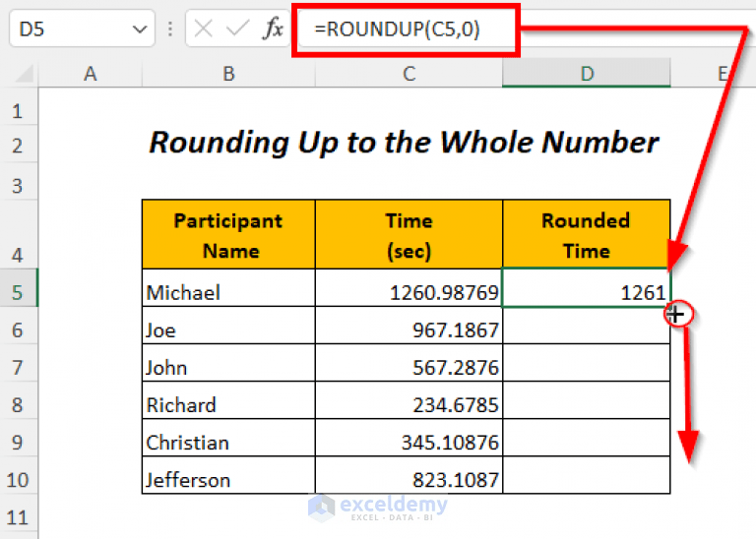Select the cell containing Joe

pyautogui.click(x=228, y=326)
